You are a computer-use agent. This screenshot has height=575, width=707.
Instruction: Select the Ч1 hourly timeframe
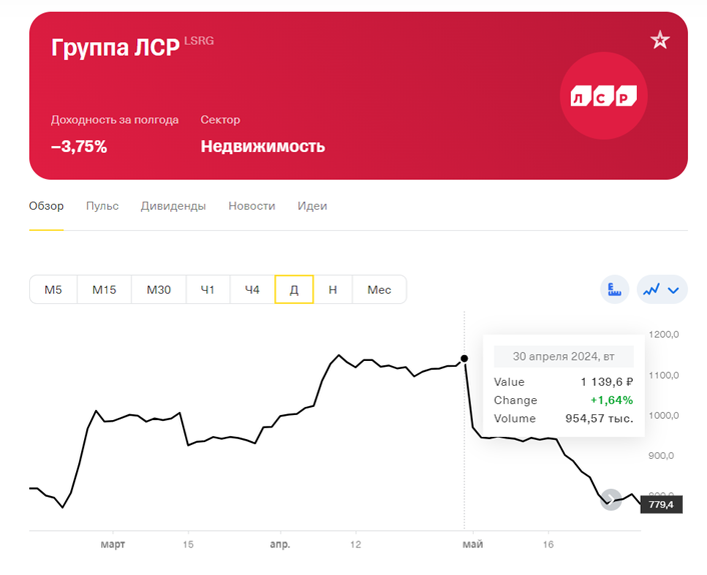(x=208, y=290)
